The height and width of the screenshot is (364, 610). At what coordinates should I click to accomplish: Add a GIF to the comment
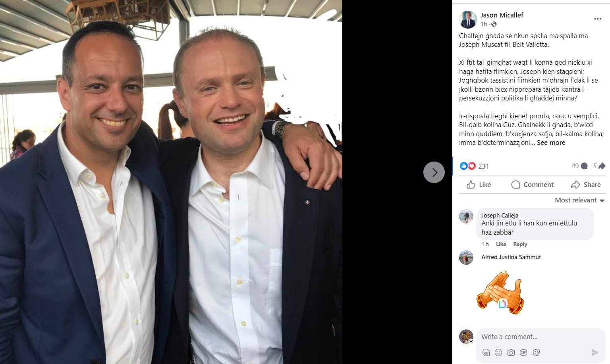click(523, 352)
